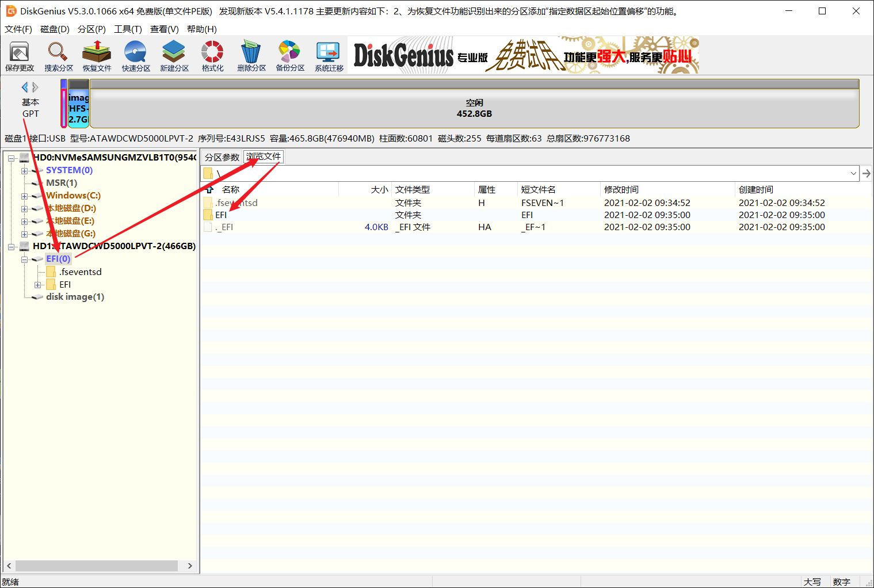Click the FSEVEN~1 short file name cell
The image size is (874, 588).
(x=543, y=203)
